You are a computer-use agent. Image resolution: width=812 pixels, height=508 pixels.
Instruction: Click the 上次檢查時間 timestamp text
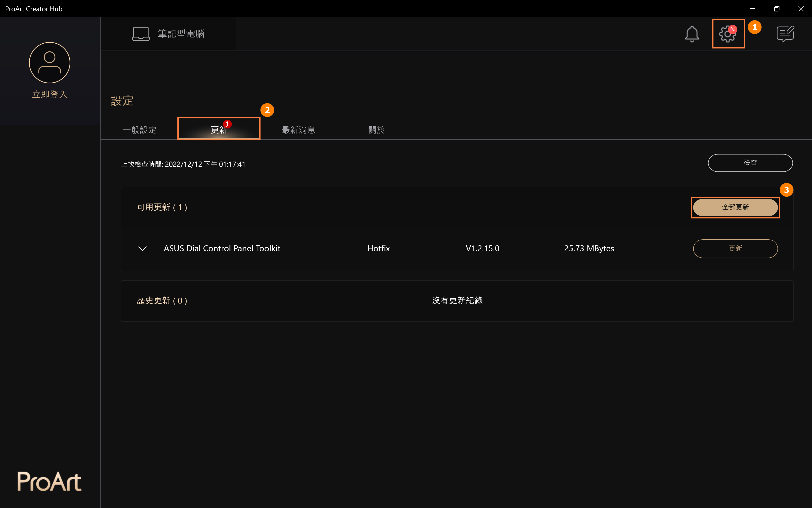(183, 164)
